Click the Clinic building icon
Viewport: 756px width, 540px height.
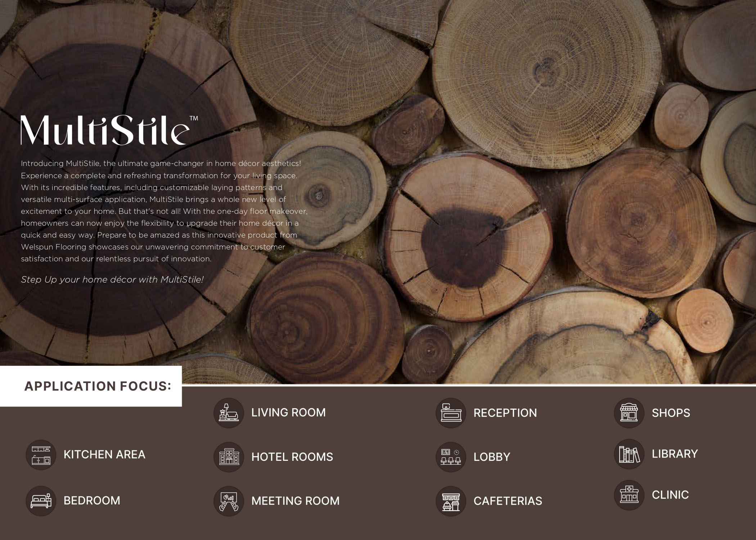coord(629,495)
